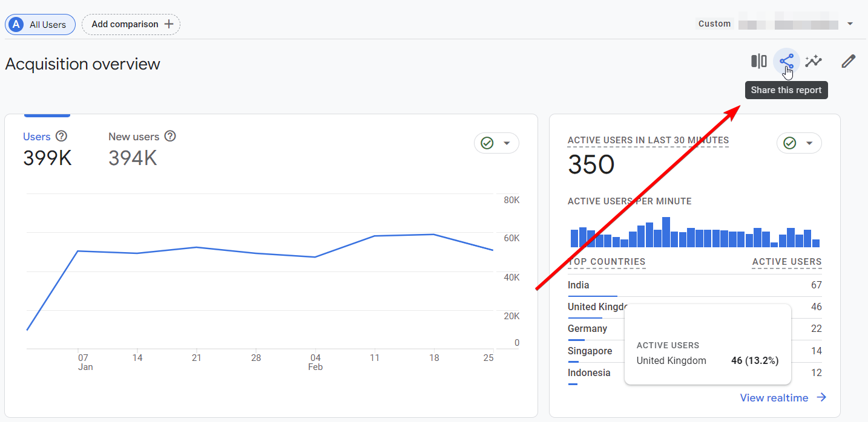This screenshot has height=422, width=868.
Task: Click green checkmark on realtime card
Action: [x=789, y=143]
